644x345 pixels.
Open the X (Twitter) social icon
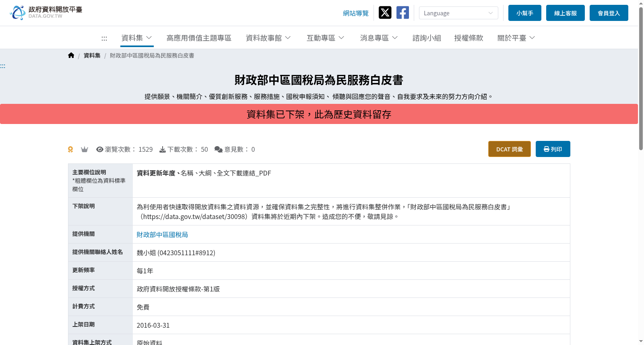click(385, 13)
